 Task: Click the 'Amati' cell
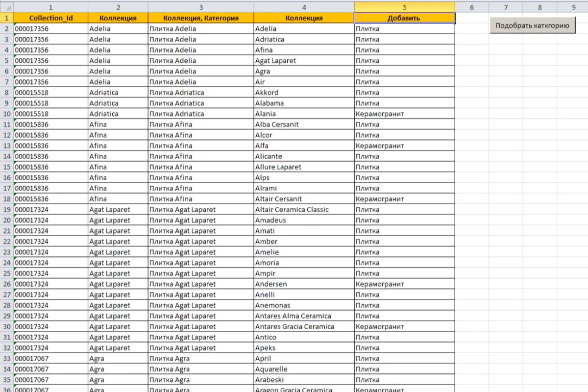click(304, 231)
